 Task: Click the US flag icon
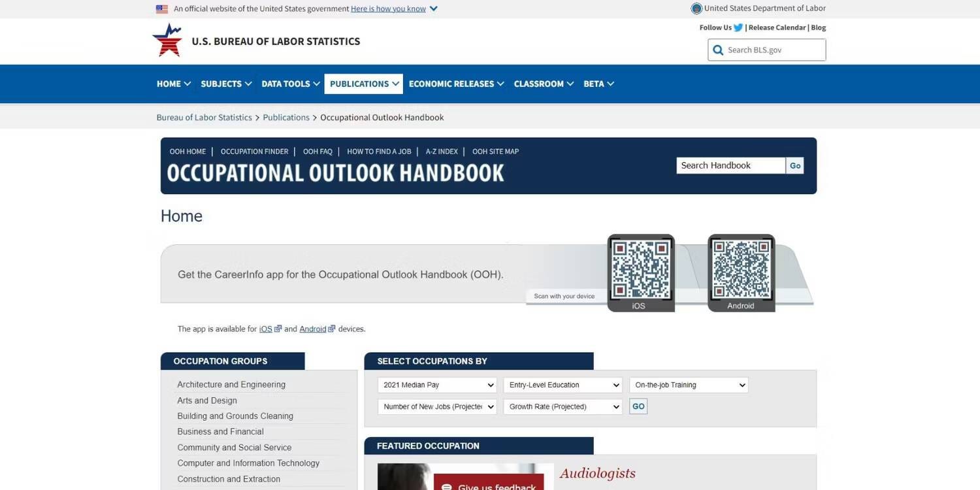click(162, 9)
